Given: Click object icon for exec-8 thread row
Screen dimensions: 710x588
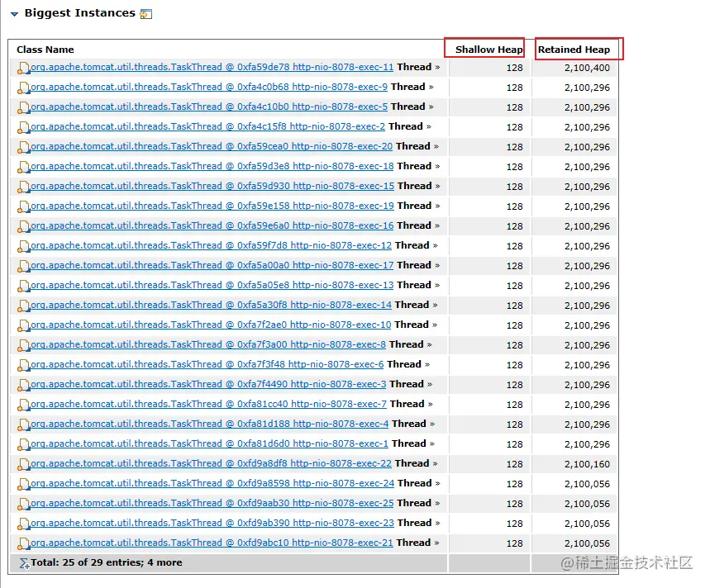Looking at the screenshot, I should coord(23,345).
